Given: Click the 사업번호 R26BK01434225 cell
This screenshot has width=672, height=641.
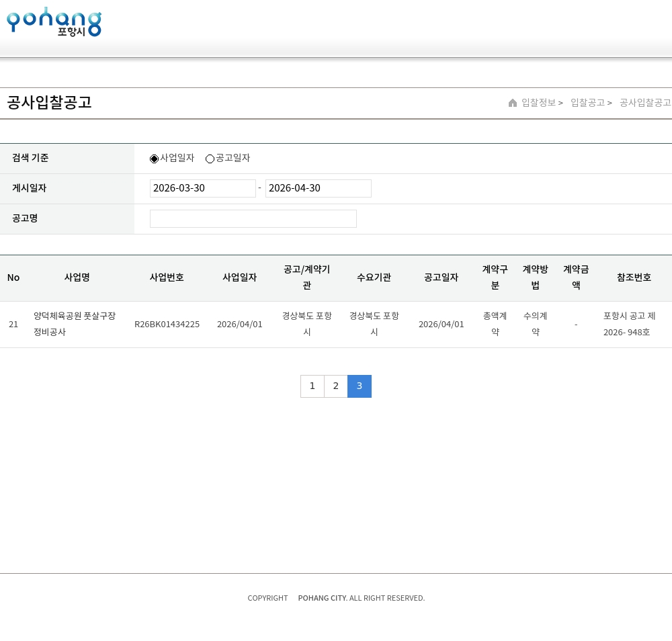Looking at the screenshot, I should click(x=167, y=324).
